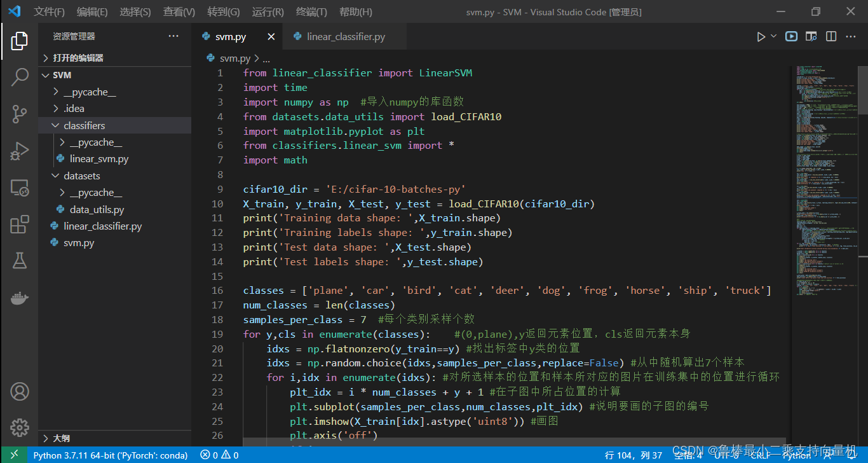Collapse the classifiers folder
This screenshot has width=868, height=463.
click(114, 126)
